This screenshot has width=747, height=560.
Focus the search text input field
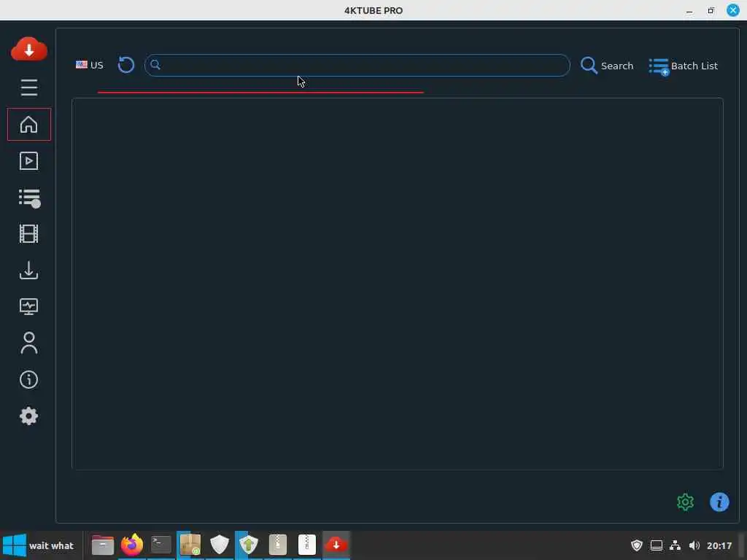click(x=357, y=65)
